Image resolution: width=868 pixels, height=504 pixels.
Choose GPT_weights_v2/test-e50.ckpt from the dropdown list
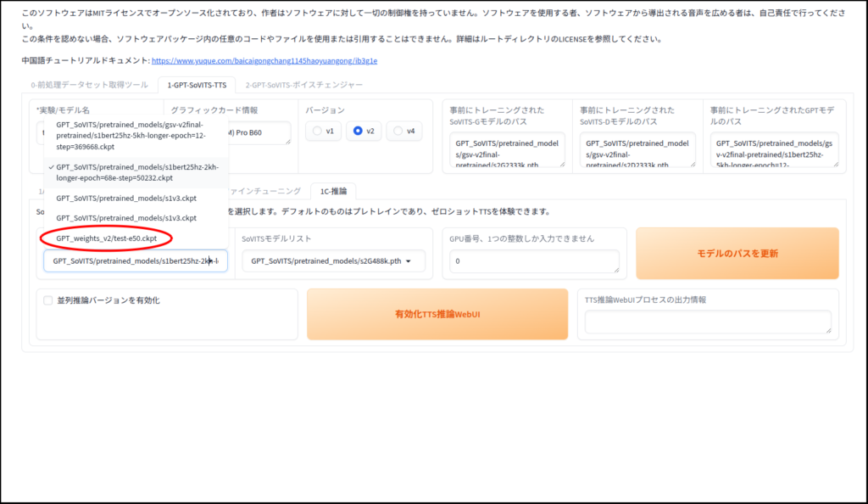pos(107,238)
